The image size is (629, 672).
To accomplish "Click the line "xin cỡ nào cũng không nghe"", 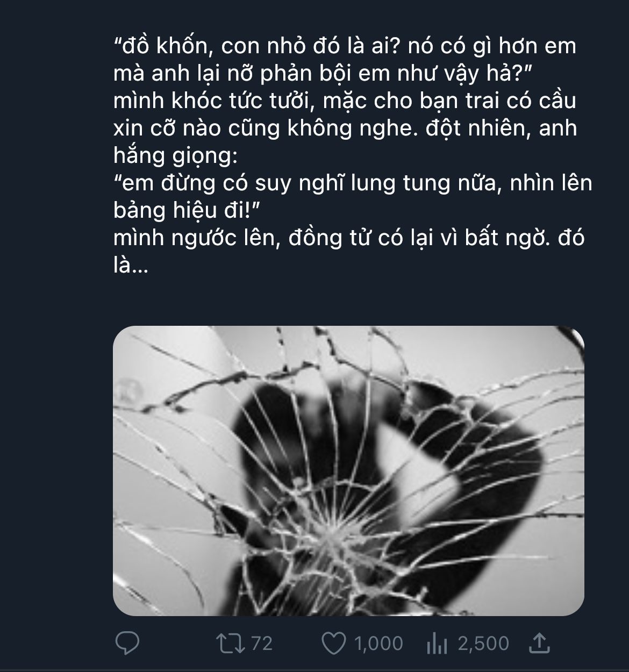I will pyautogui.click(x=345, y=128).
